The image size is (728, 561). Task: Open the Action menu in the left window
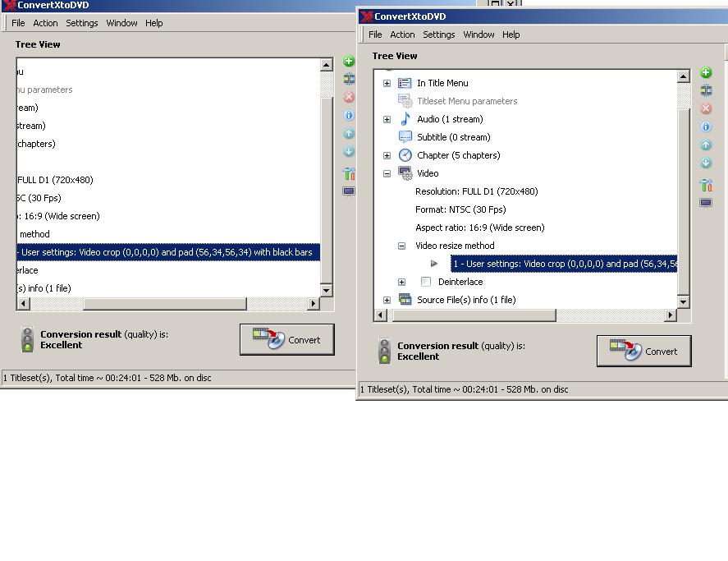tap(45, 23)
